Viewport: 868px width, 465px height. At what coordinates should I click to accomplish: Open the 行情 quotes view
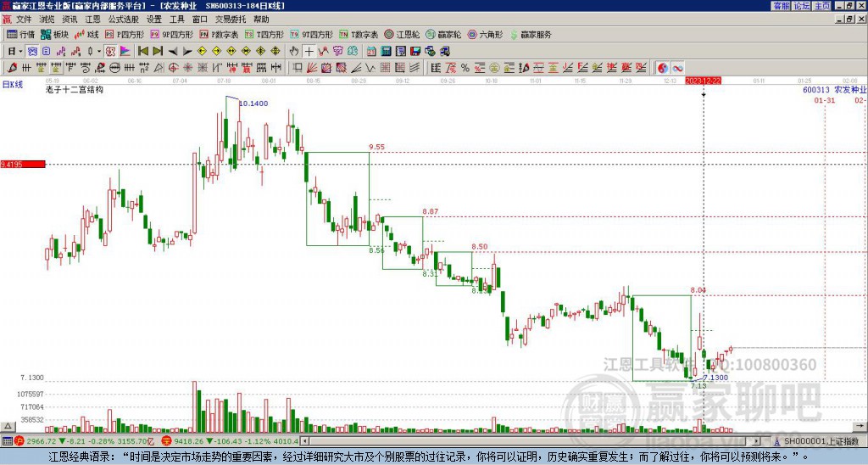click(21, 34)
